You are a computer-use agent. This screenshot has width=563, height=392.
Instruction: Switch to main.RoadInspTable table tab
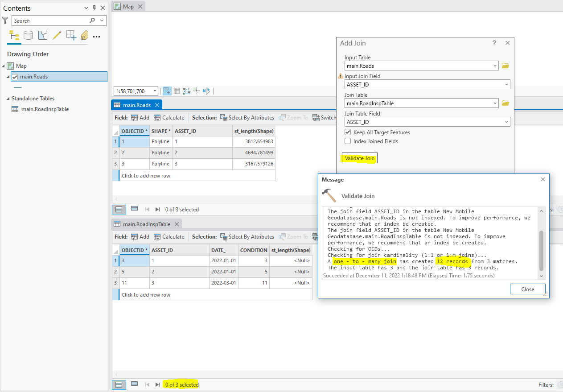[147, 224]
